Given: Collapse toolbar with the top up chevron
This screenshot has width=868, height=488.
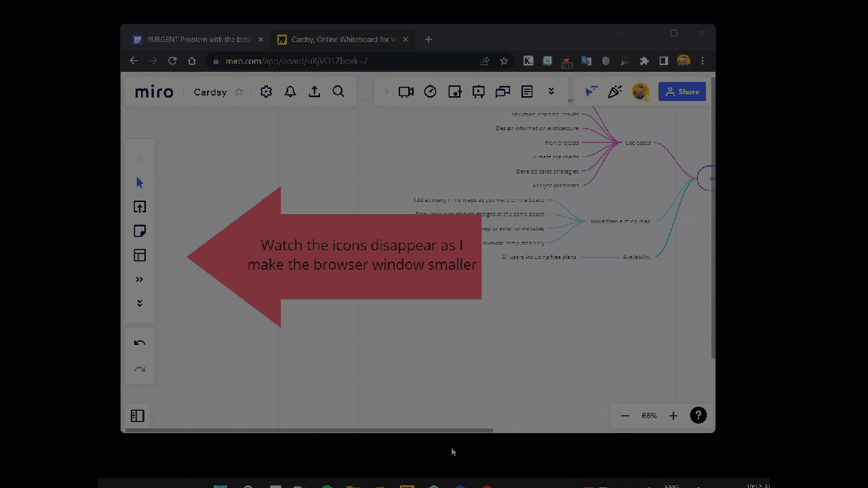Looking at the screenshot, I should point(140,159).
